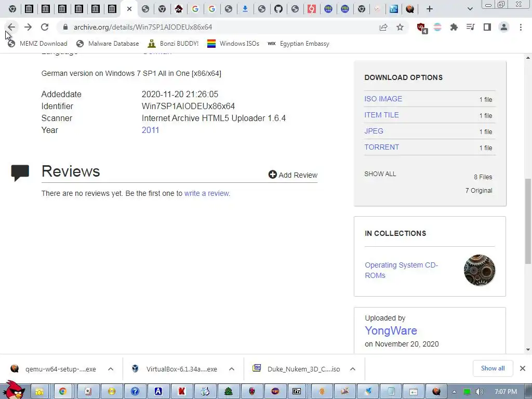Open the downloaded qemu-w64-setup exe

click(54, 369)
